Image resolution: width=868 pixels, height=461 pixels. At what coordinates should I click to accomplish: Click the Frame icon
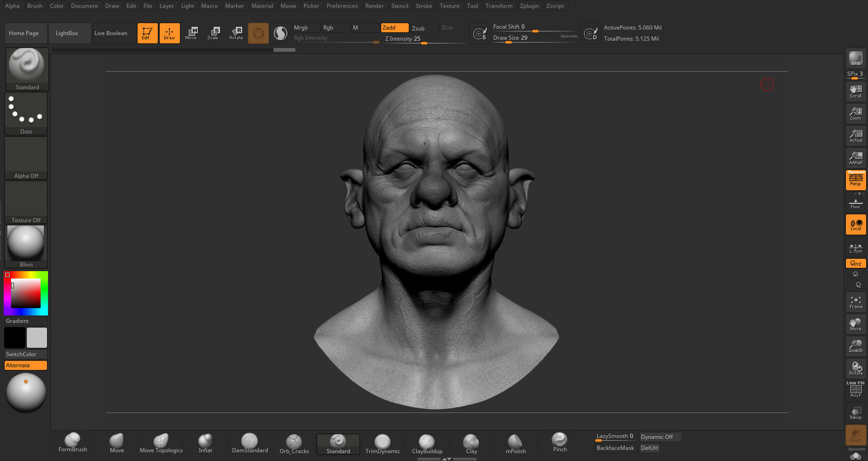(856, 302)
